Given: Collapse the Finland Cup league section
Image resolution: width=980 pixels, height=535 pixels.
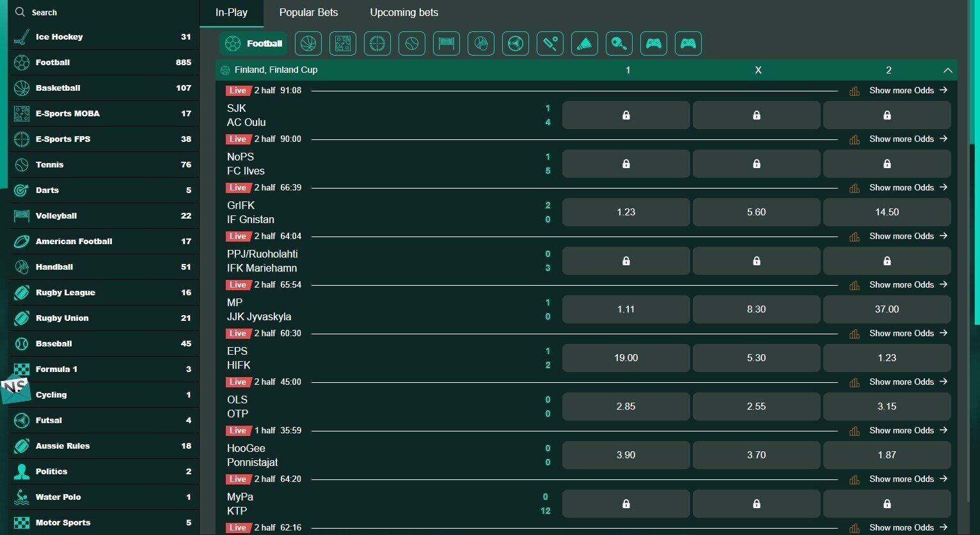Looking at the screenshot, I should click(x=947, y=70).
